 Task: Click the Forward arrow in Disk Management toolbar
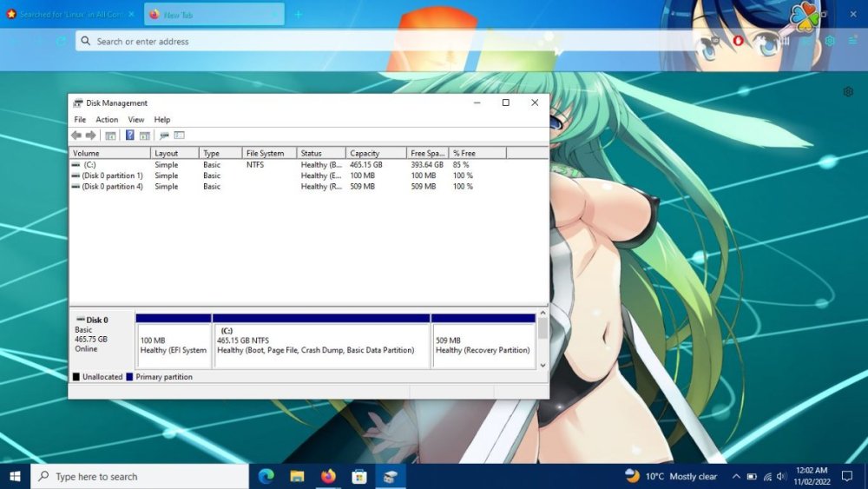tap(90, 135)
